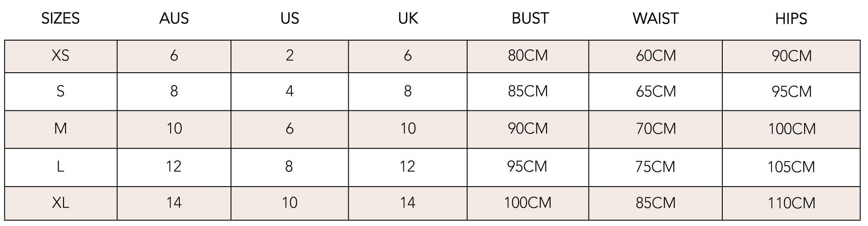
Task: Click the L size row label
Action: 60,166
